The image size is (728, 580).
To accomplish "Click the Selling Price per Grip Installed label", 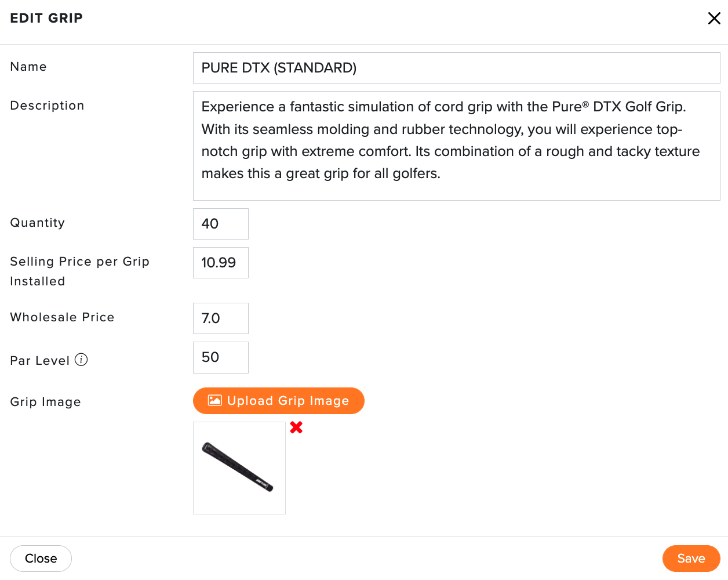I will (80, 271).
